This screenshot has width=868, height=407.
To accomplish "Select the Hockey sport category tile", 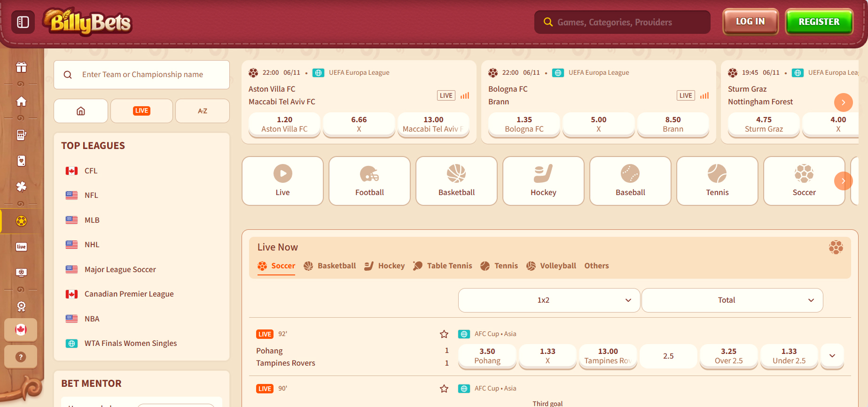I will tap(543, 181).
